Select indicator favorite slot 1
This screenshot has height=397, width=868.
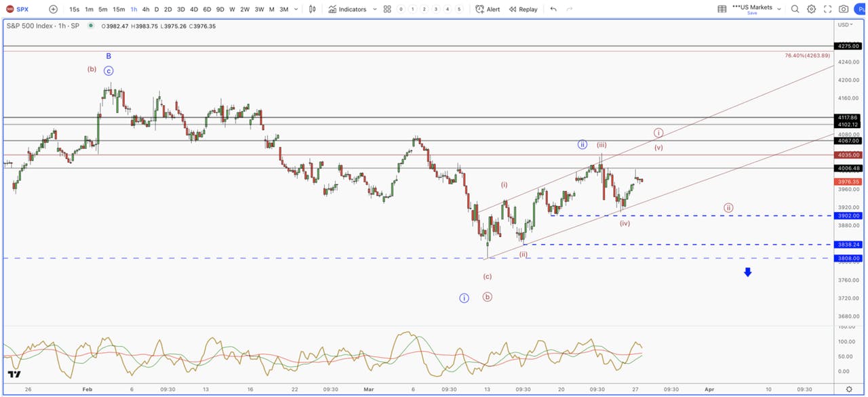[x=413, y=9]
